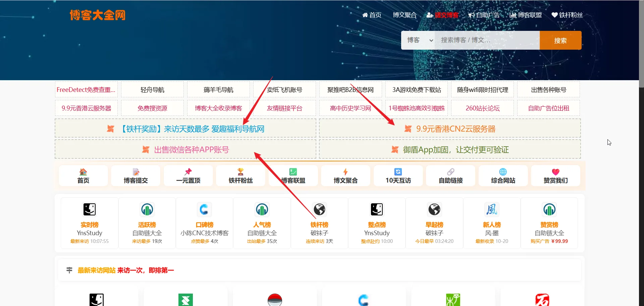
Task: Open 破袜子 under 铁杆榜
Action: click(x=319, y=233)
